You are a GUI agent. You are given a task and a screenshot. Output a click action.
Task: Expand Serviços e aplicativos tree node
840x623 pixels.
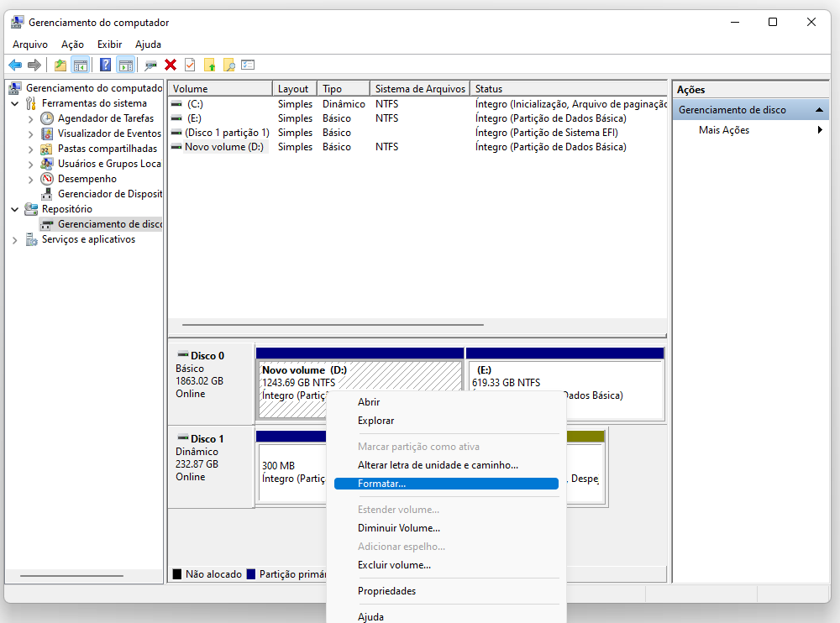[15, 239]
